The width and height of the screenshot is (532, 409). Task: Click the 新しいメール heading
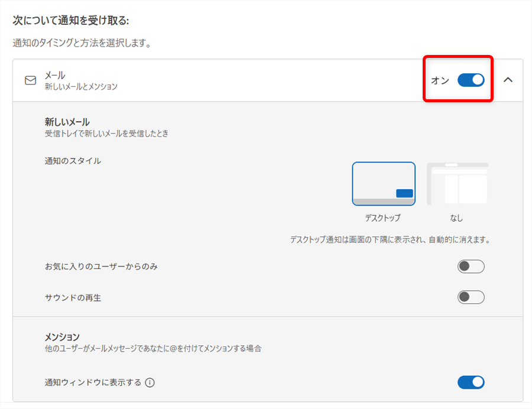point(67,122)
